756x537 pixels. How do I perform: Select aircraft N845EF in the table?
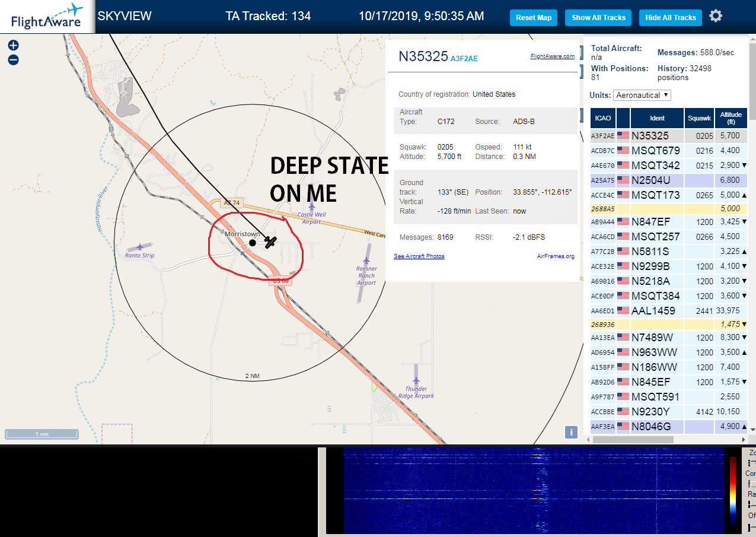pos(669,383)
